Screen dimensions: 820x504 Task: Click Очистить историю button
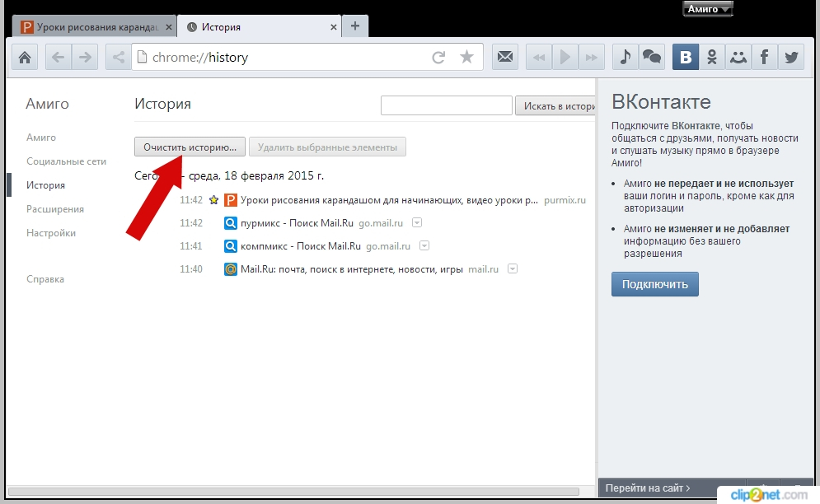tap(190, 147)
